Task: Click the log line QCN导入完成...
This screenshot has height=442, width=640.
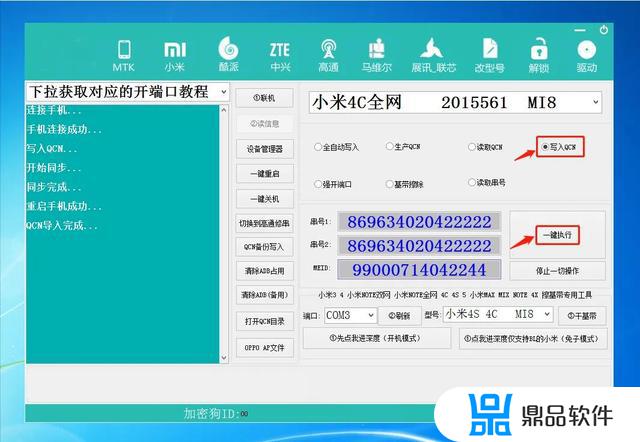Action: [x=62, y=225]
